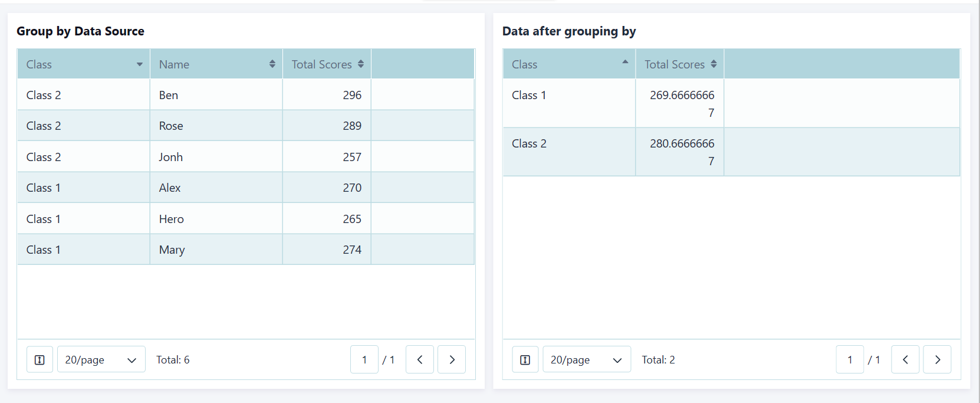Click ascending sort arrow on right Class column
This screenshot has height=403, width=980.
(x=625, y=62)
